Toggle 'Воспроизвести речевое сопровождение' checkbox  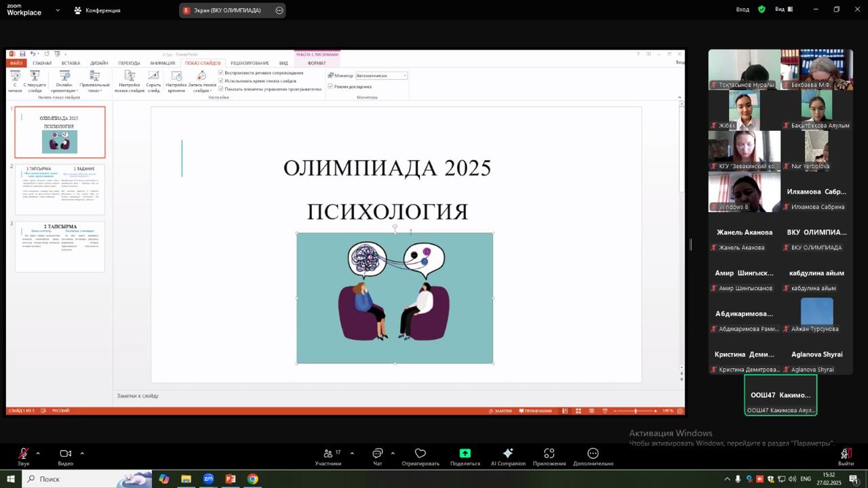coord(221,73)
